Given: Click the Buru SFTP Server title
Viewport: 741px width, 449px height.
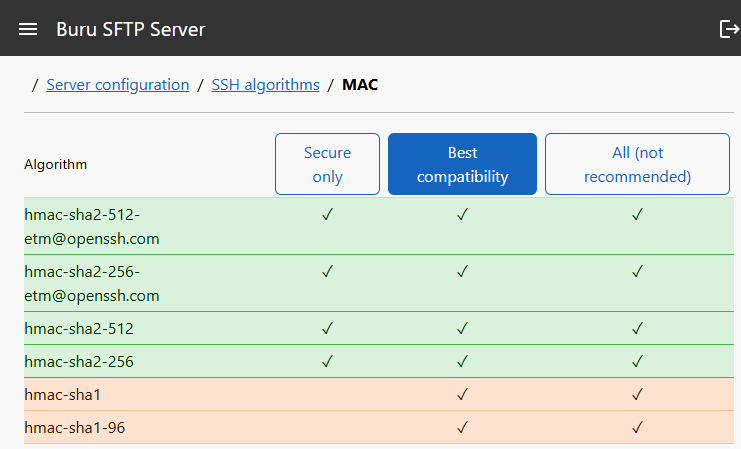Looking at the screenshot, I should click(130, 29).
